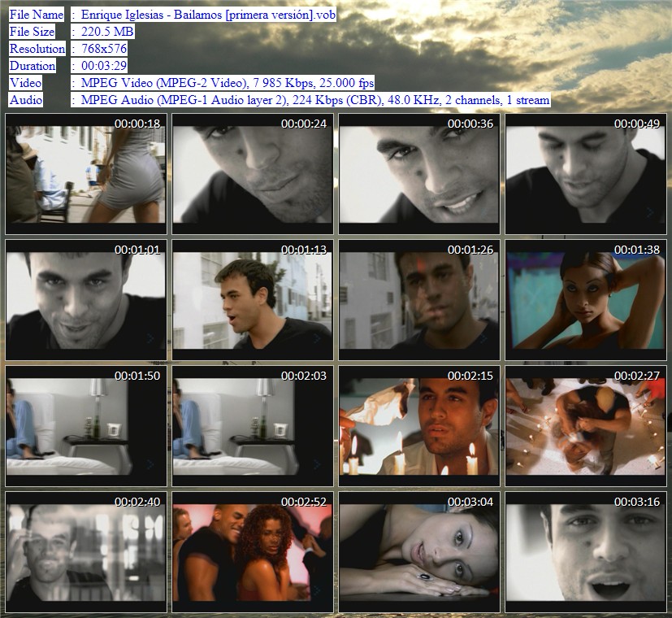Click the overhead dancing thumbnail 00:02:27

coord(586,426)
